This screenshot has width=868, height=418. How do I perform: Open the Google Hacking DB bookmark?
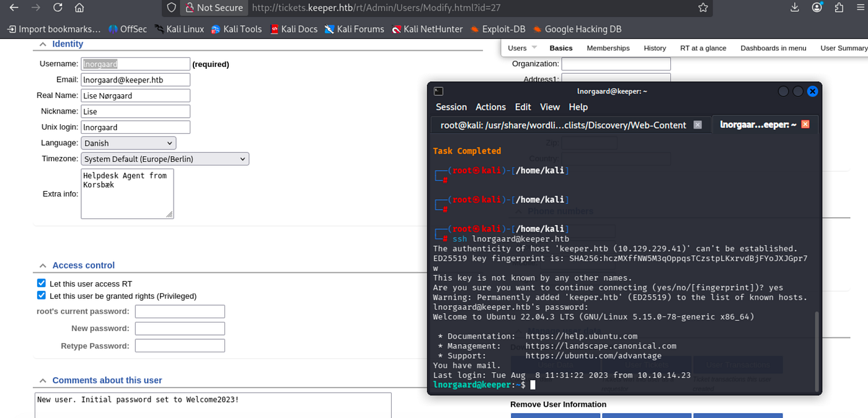click(577, 29)
